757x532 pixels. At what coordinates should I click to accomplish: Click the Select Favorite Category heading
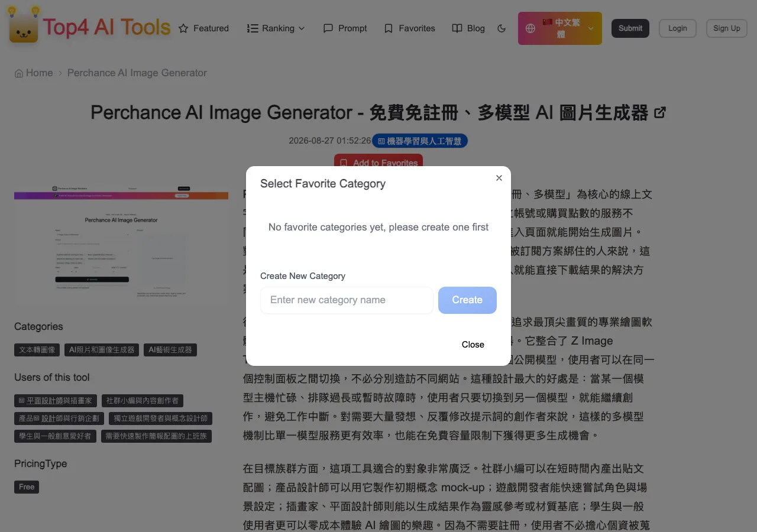323,184
